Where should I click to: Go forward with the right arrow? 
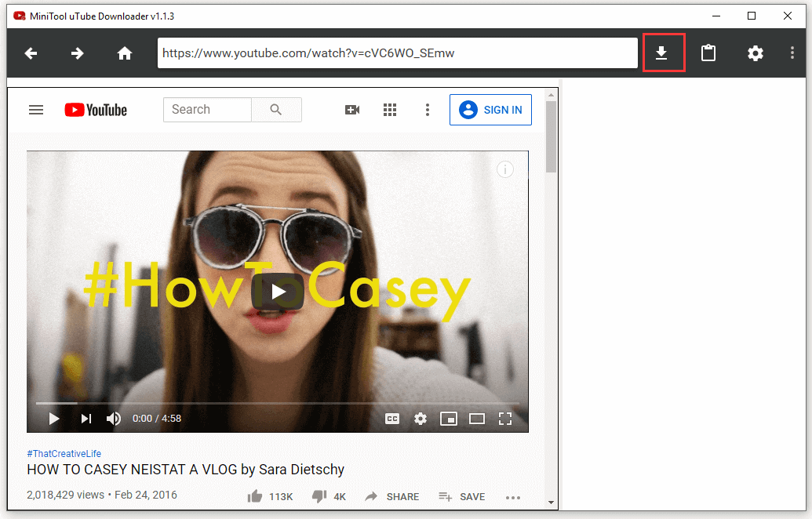point(77,53)
